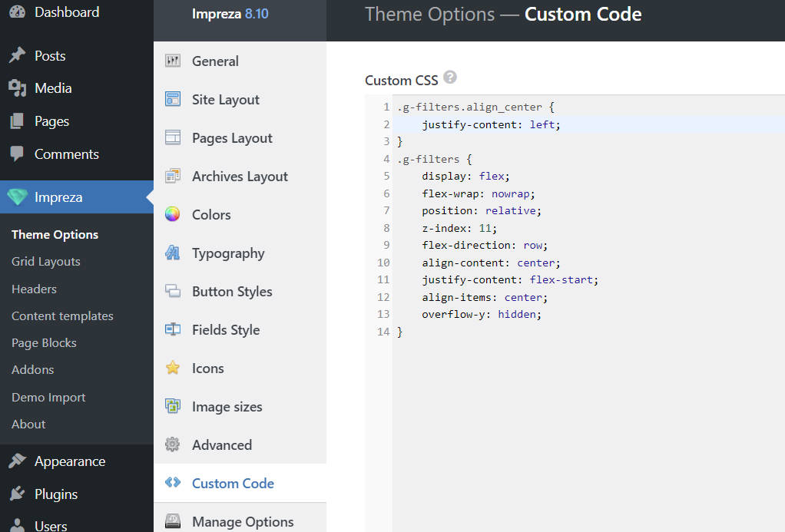Click line number 14 in the gutter
Image resolution: width=785 pixels, height=532 pixels.
pyautogui.click(x=383, y=332)
